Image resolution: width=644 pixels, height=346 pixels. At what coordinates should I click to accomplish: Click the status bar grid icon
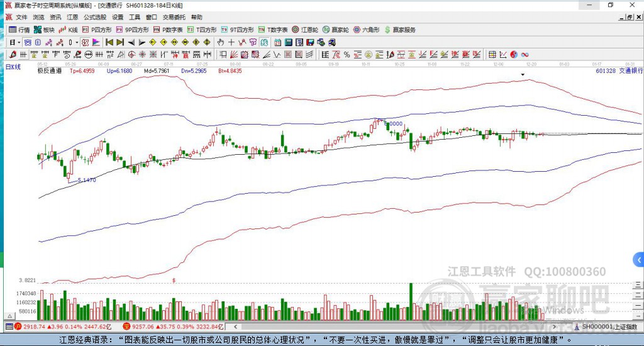tap(9, 326)
